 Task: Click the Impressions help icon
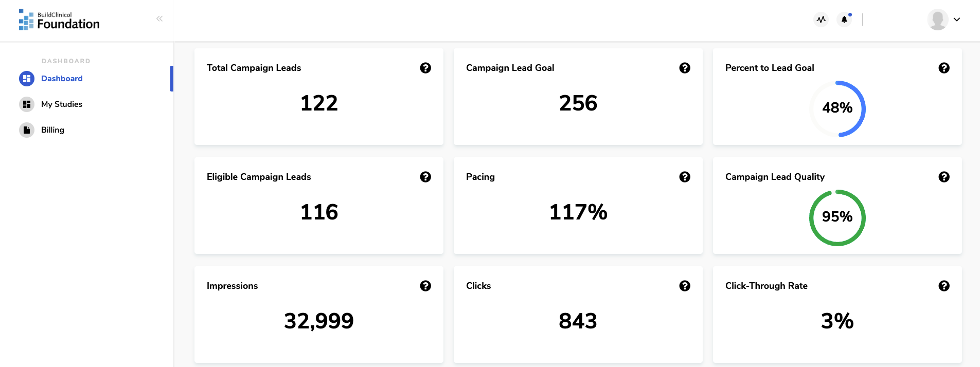point(425,286)
